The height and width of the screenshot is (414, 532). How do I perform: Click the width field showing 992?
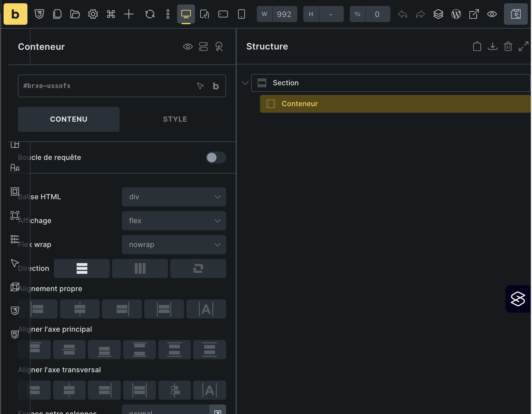click(x=284, y=14)
